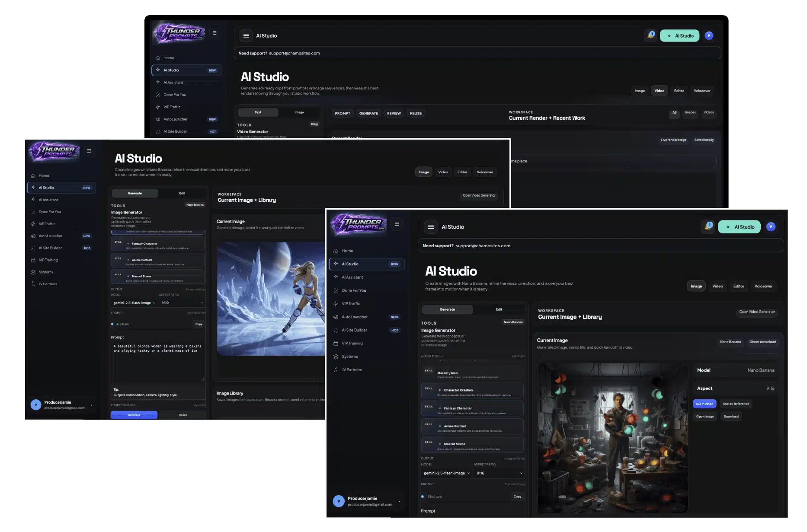
Task: Click the notification bell in the Video studio window
Action: pos(650,35)
